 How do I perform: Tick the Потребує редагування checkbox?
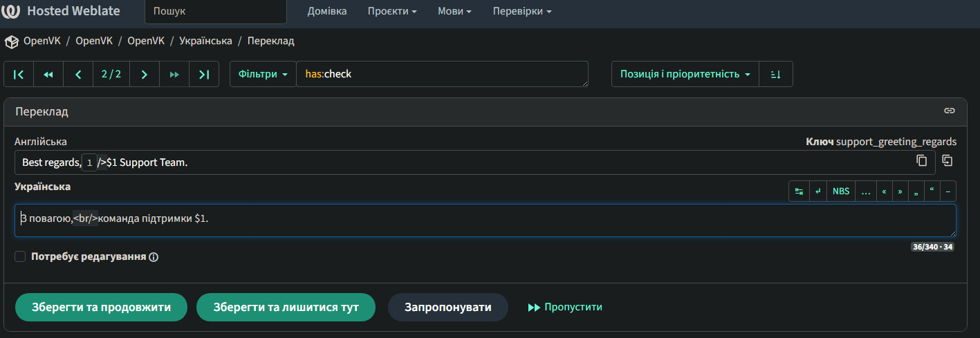[x=20, y=256]
